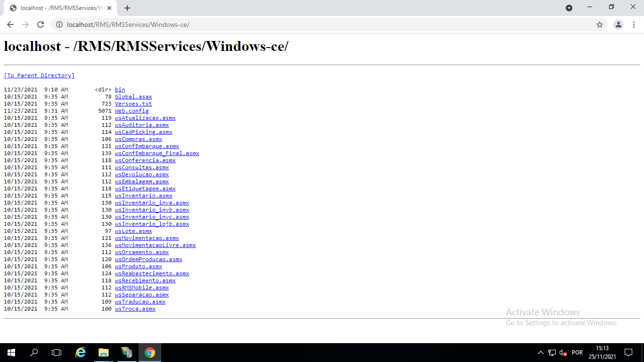644x362 pixels.
Task: Open wsInventario_lojb.asmx link
Action: [152, 224]
